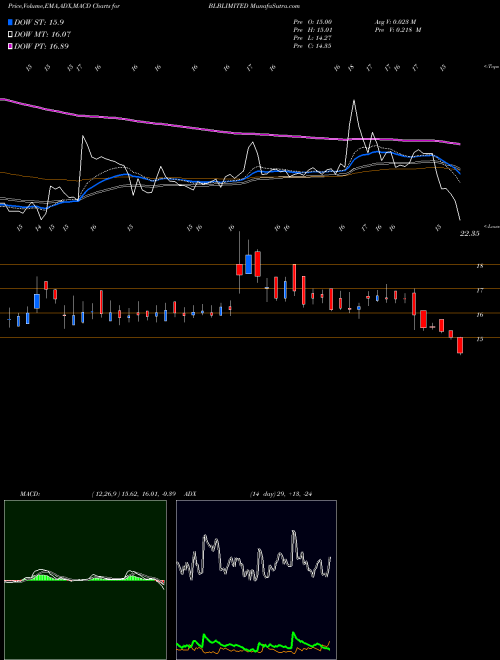This screenshot has width=500, height=660.
Task: Click the MACD (12,26,9) values text
Action: click(x=133, y=494)
